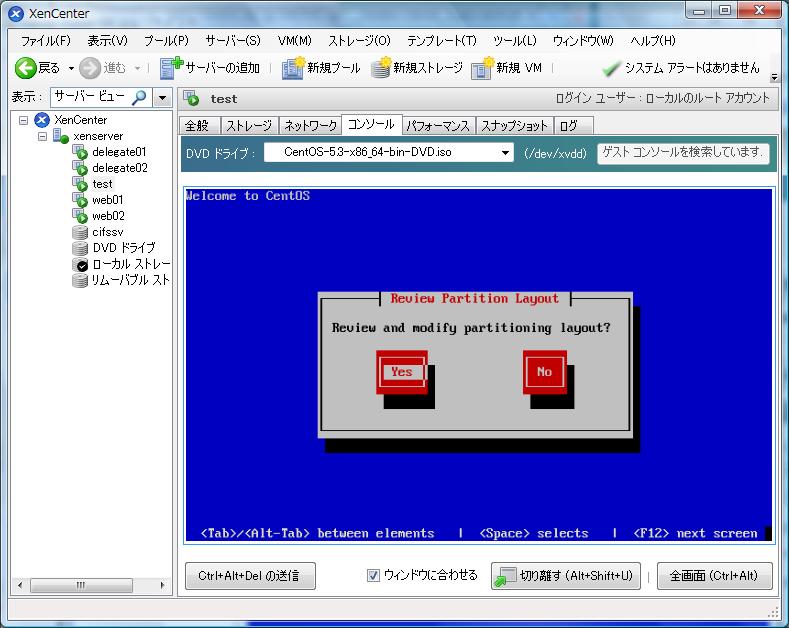The image size is (789, 628).
Task: Click the 切り離す (Alt+Shift+U) button
Action: point(566,576)
